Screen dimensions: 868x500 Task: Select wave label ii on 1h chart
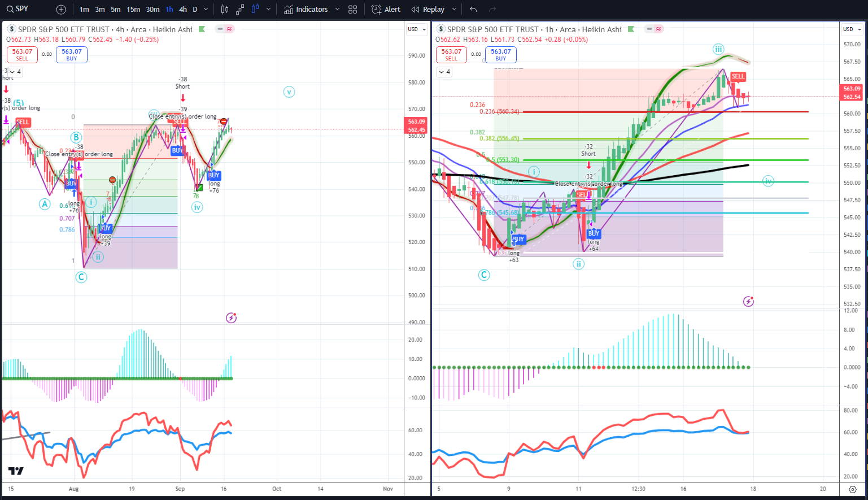[578, 264]
